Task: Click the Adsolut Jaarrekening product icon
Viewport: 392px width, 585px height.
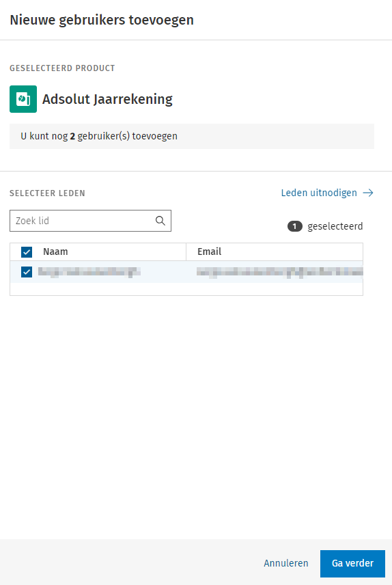Action: (x=23, y=99)
